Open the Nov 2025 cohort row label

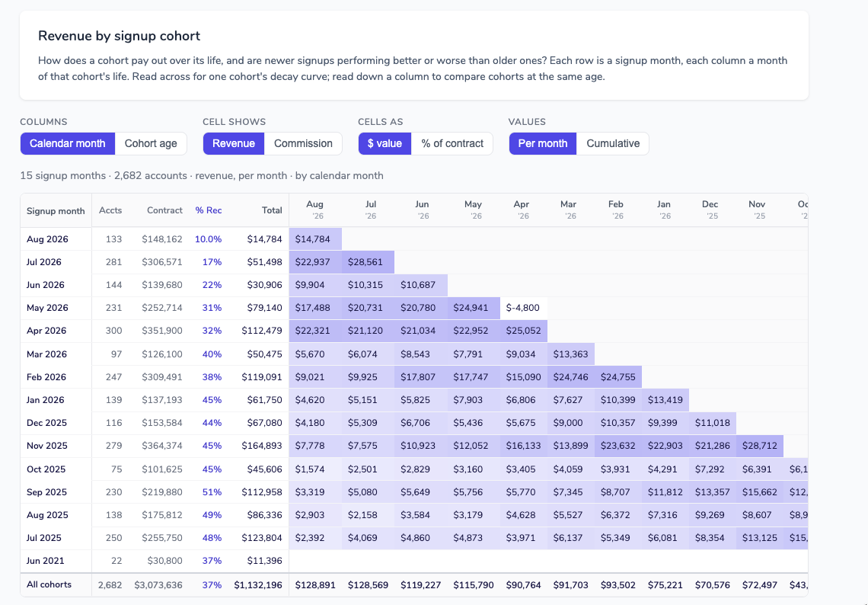pos(47,446)
